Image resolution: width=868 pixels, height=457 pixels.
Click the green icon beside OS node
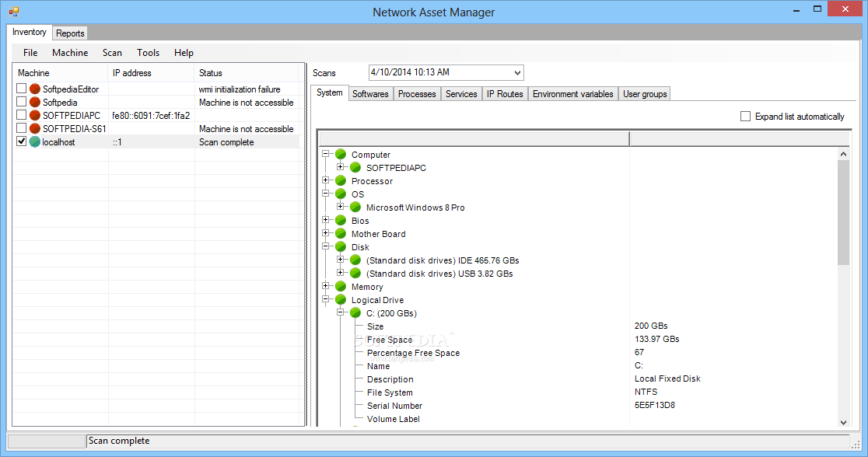point(341,194)
